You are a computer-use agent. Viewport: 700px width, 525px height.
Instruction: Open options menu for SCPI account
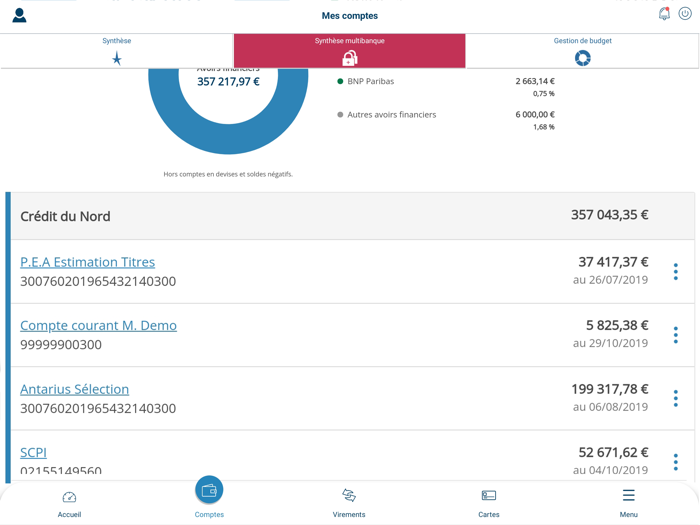pos(676,461)
